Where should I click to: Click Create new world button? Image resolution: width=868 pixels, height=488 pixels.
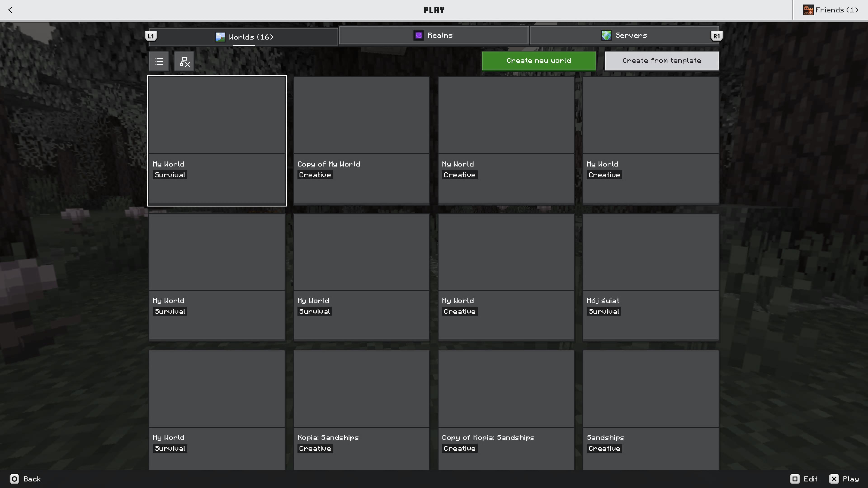(x=538, y=61)
